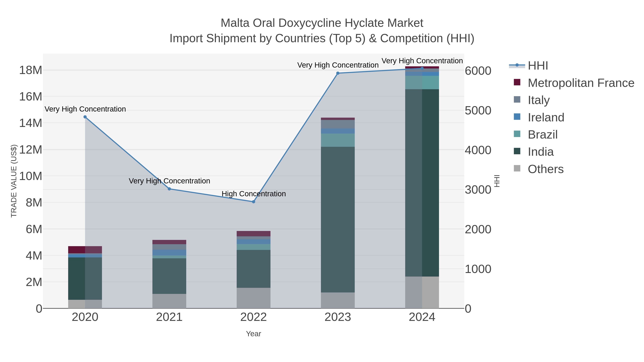Click the 'High Concentration' annotation for 2022

253,194
